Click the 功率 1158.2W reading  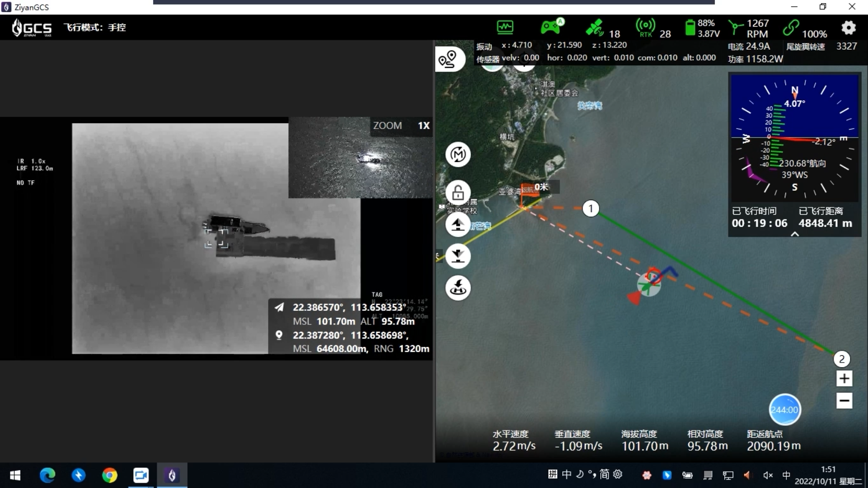tap(755, 59)
